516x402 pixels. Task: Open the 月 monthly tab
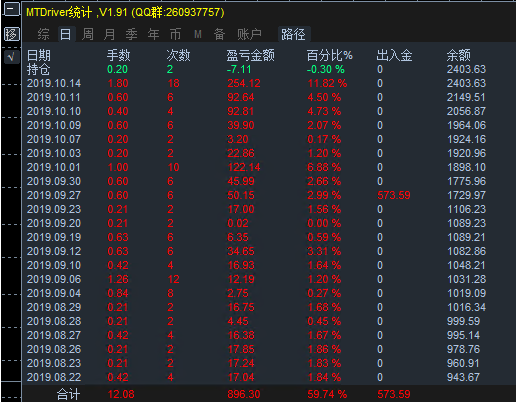[x=110, y=34]
